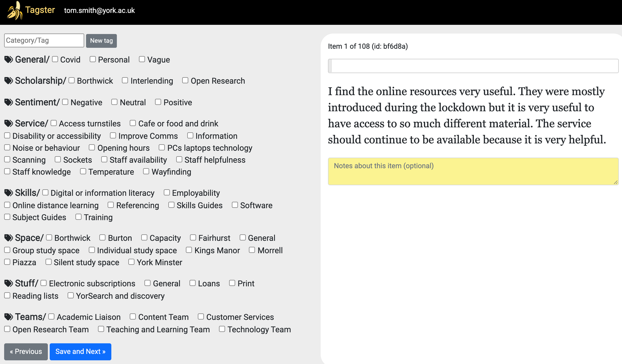The image size is (622, 364).
Task: Tick the Positive sentiment checkbox
Action: pyautogui.click(x=158, y=102)
